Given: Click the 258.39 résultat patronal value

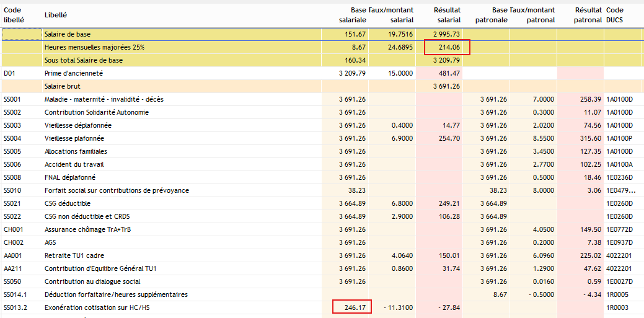Looking at the screenshot, I should click(589, 99).
